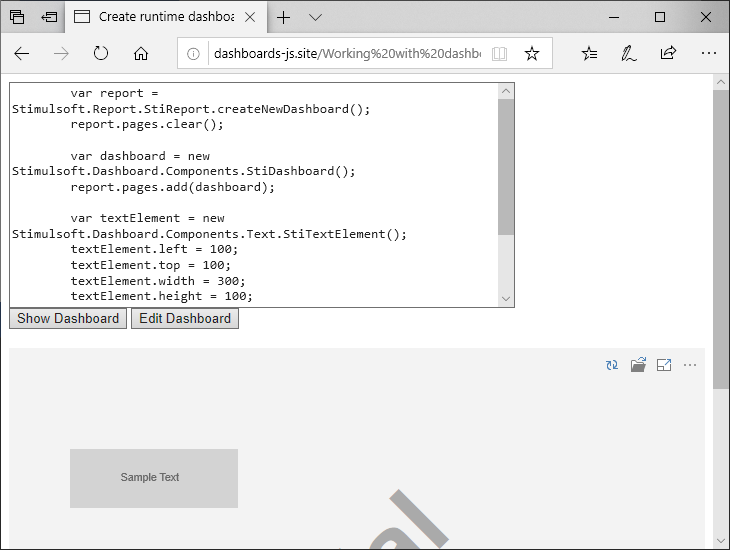Open the Favorites hub icon
This screenshot has height=550, width=730.
pos(589,54)
